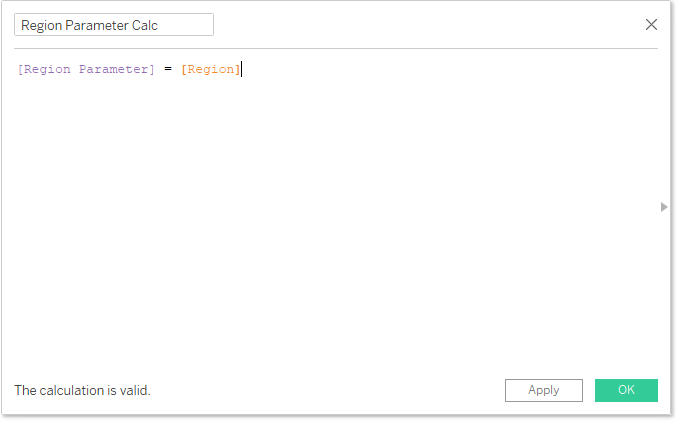Expand the function reference panel arrow
The image size is (676, 422).
click(663, 207)
